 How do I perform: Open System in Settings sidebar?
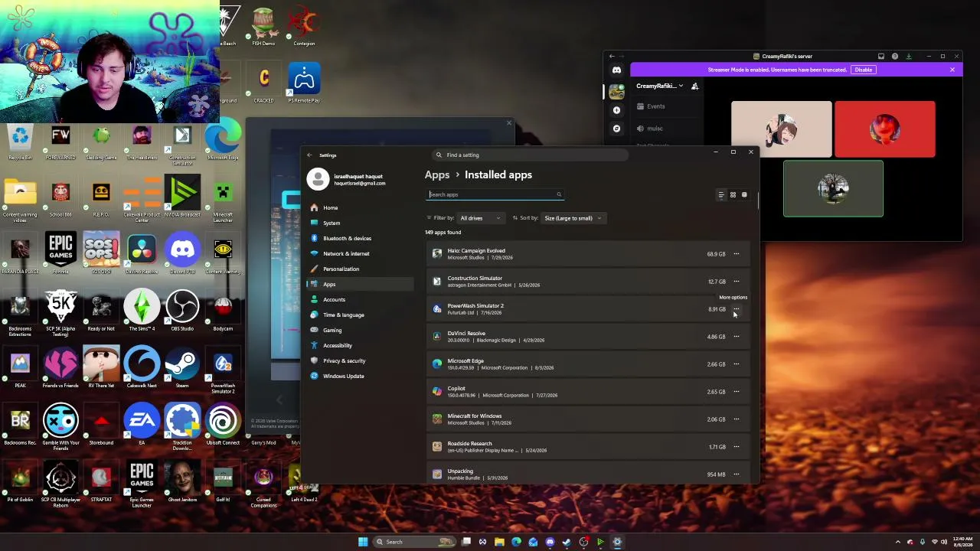(x=360, y=223)
